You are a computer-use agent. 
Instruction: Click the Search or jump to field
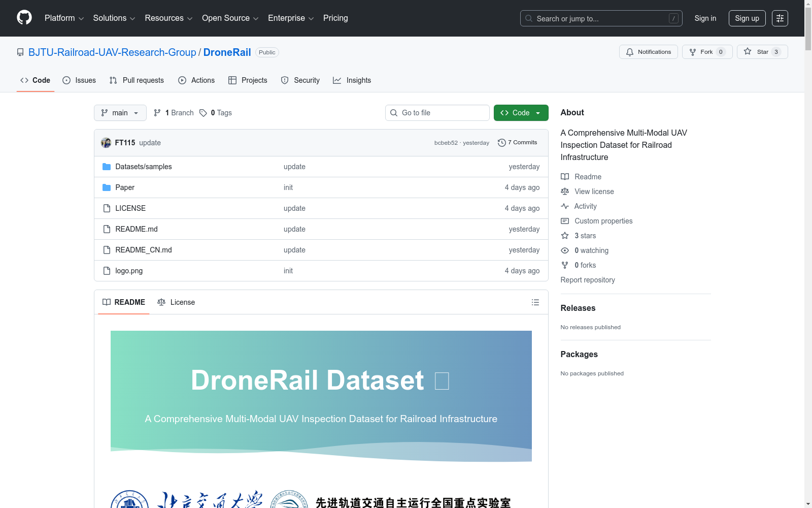point(601,18)
